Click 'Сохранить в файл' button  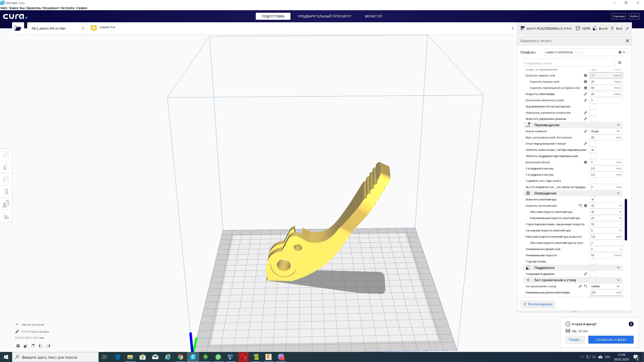pyautogui.click(x=610, y=339)
